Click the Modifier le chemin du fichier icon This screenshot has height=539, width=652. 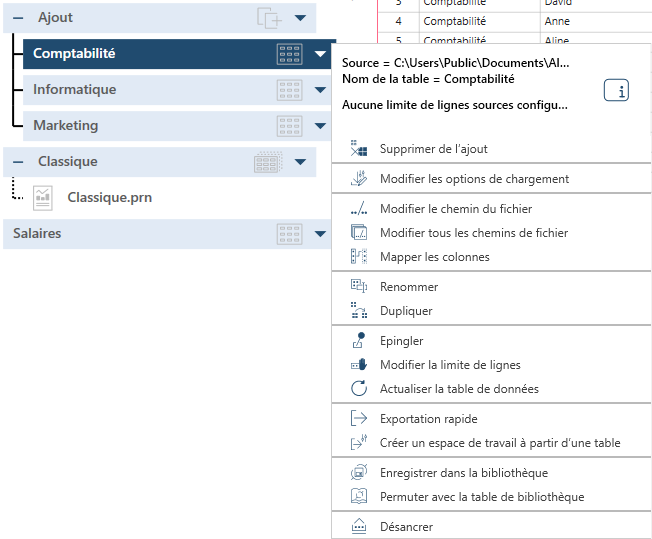pos(359,208)
